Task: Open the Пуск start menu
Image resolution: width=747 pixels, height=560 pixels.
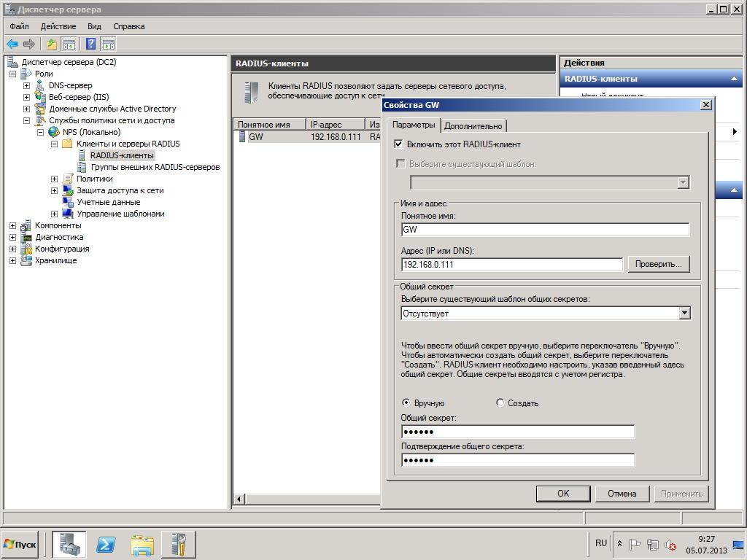Action: [x=20, y=544]
